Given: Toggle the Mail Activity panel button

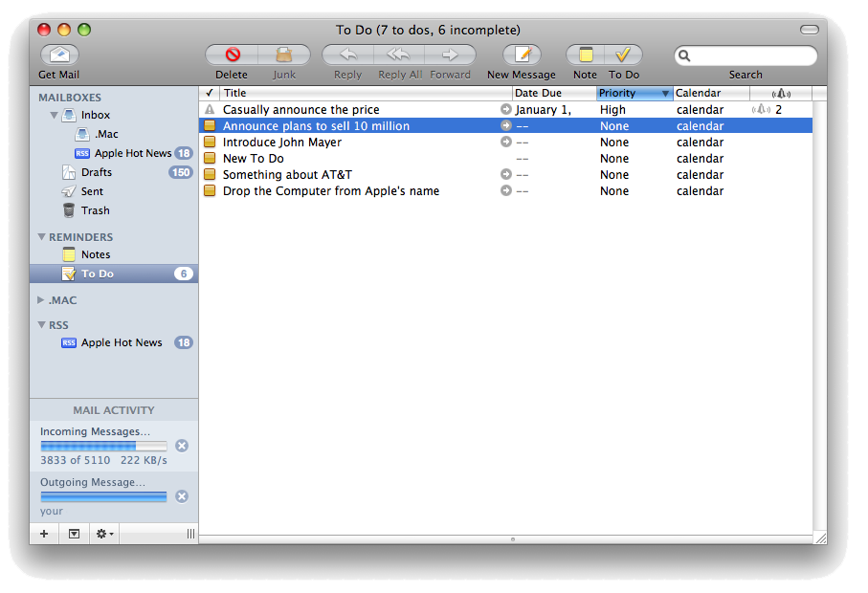Looking at the screenshot, I should coord(75,534).
